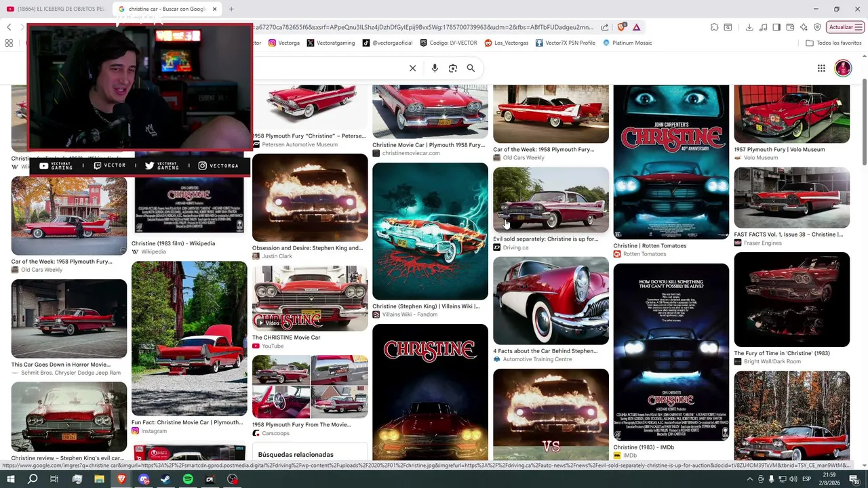Click the magnifier search button
The image size is (868, 488).
pos(471,68)
